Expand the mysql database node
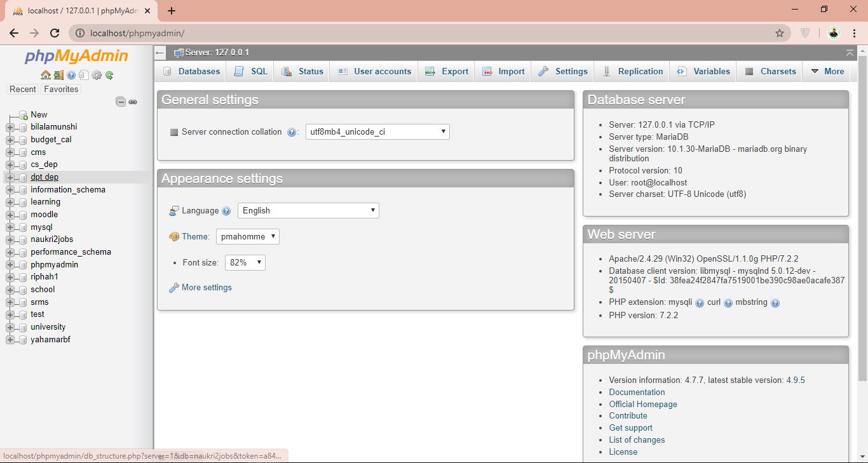 10,227
